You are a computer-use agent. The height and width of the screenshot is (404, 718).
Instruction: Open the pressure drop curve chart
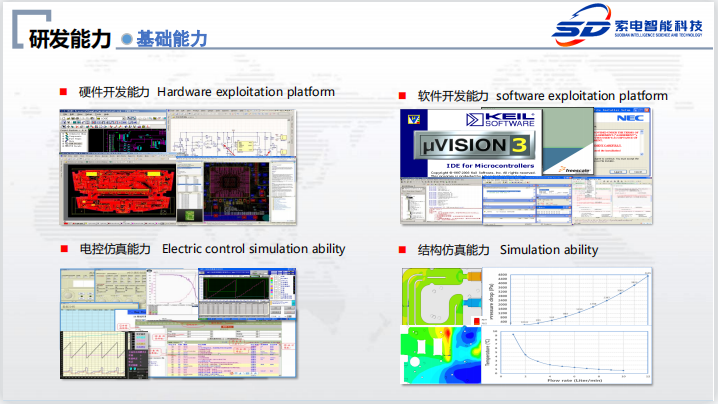(x=567, y=297)
